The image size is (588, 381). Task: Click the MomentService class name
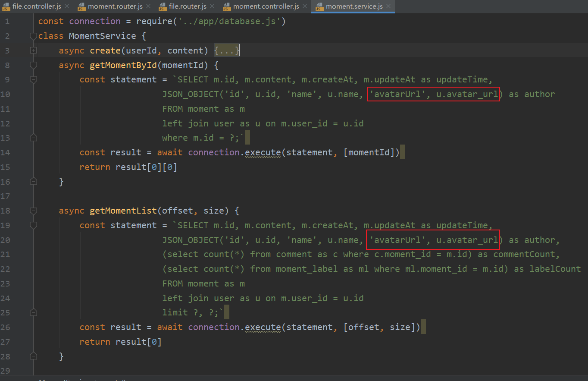click(x=103, y=36)
